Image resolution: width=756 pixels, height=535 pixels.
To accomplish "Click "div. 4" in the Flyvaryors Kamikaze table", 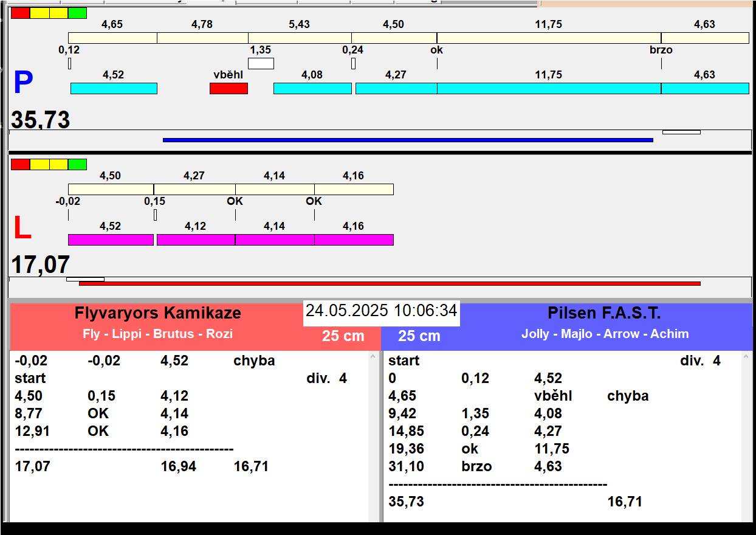I will pos(326,378).
